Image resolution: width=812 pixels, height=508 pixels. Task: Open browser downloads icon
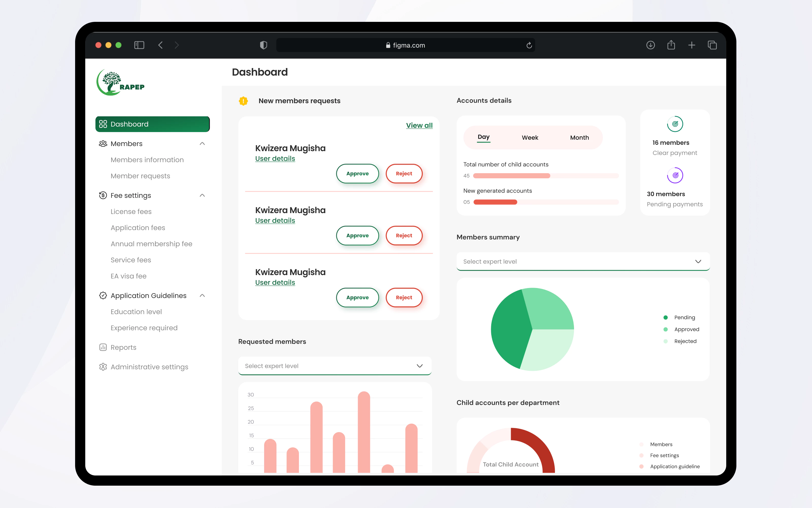click(x=650, y=45)
